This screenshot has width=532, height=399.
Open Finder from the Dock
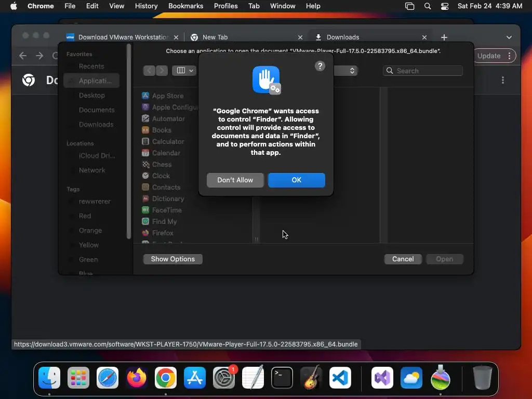(49, 378)
